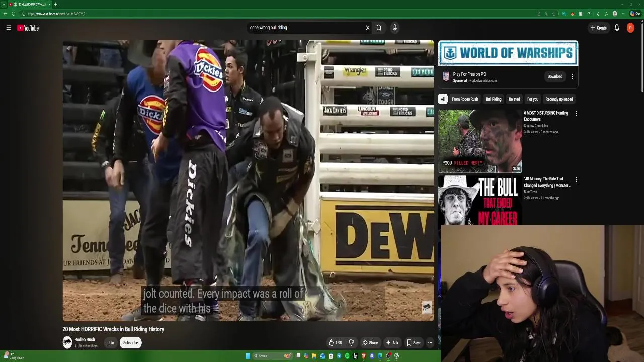
Task: Open Spotify from the taskbar
Action: coord(347,356)
